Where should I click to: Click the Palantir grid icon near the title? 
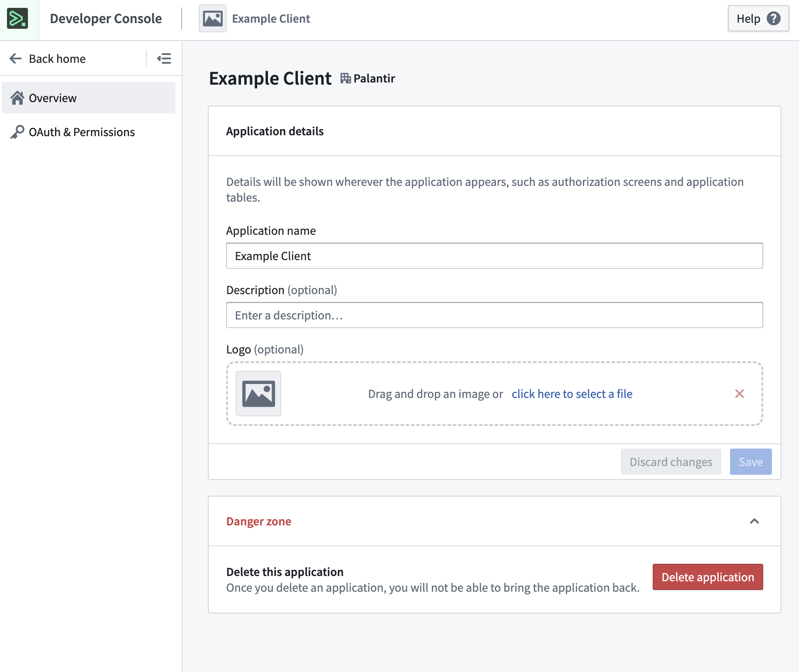pos(345,78)
